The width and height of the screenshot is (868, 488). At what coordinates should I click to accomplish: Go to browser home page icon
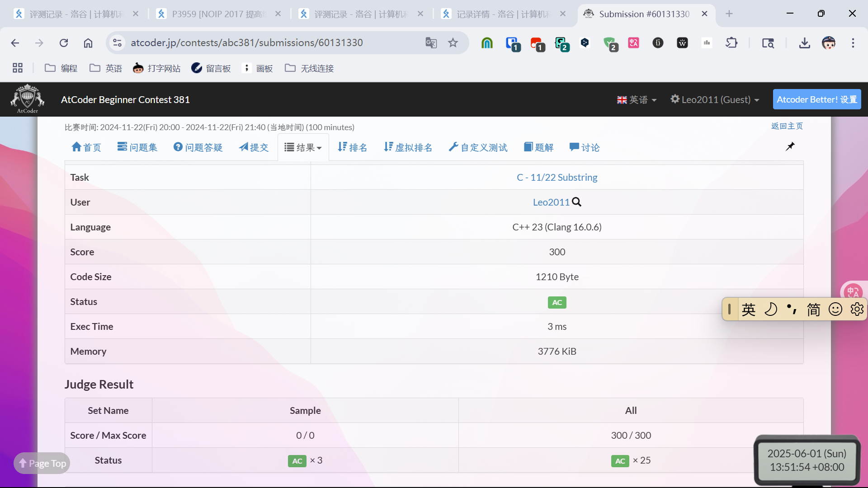(x=88, y=43)
